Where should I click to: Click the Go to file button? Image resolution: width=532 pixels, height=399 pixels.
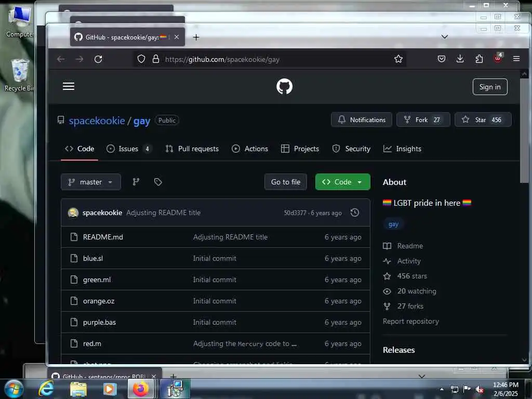tap(286, 182)
